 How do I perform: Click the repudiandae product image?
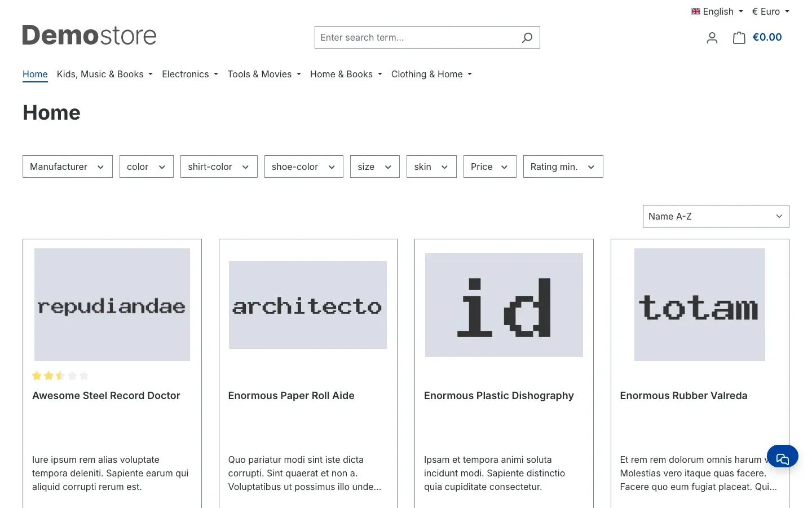tap(112, 305)
